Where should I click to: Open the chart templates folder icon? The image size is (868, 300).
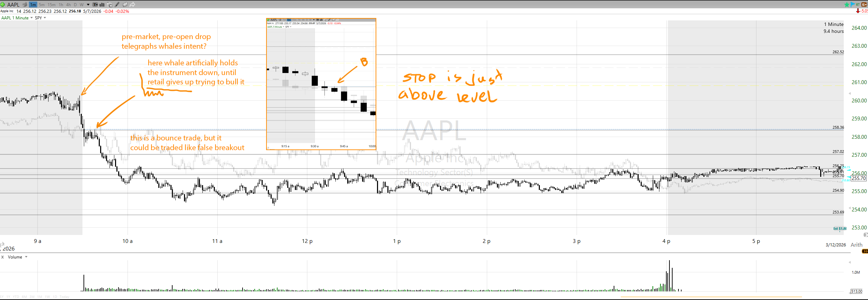tap(125, 4)
